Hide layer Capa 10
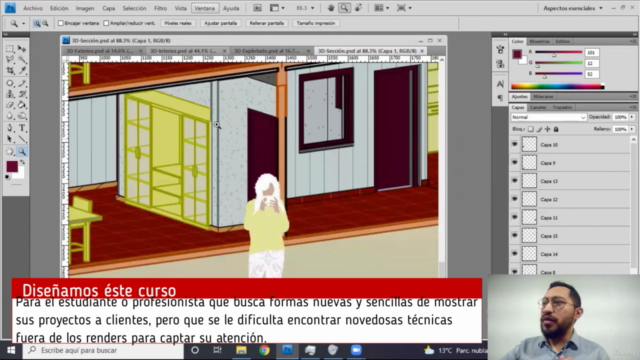 515,144
